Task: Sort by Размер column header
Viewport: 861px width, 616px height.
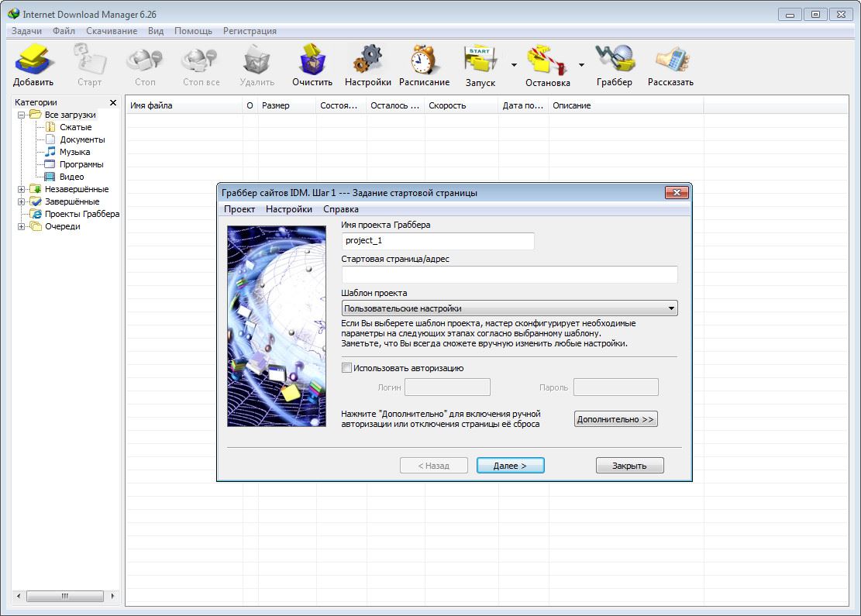Action: (288, 105)
